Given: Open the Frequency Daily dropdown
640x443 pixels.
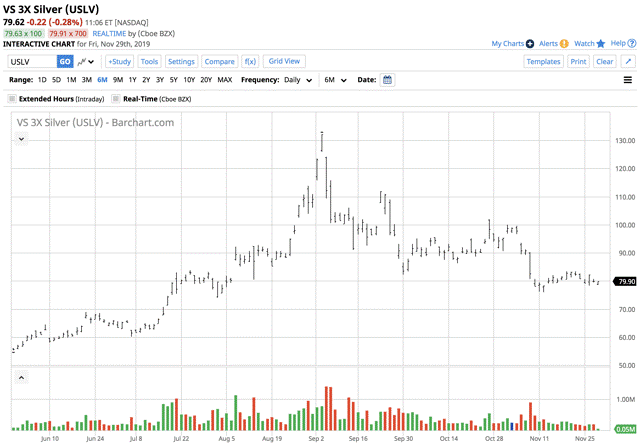Looking at the screenshot, I should pos(298,80).
